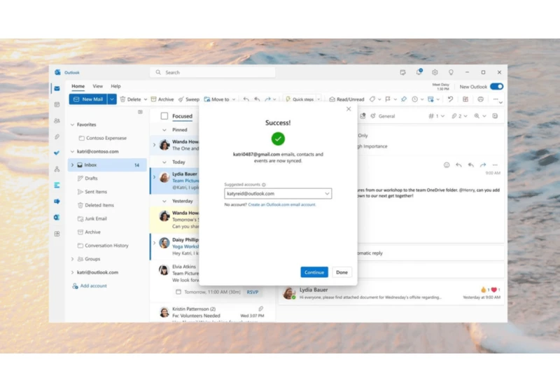Expand the ribbon with the chevron below the ellipsis
The image size is (560, 392).
(x=500, y=103)
